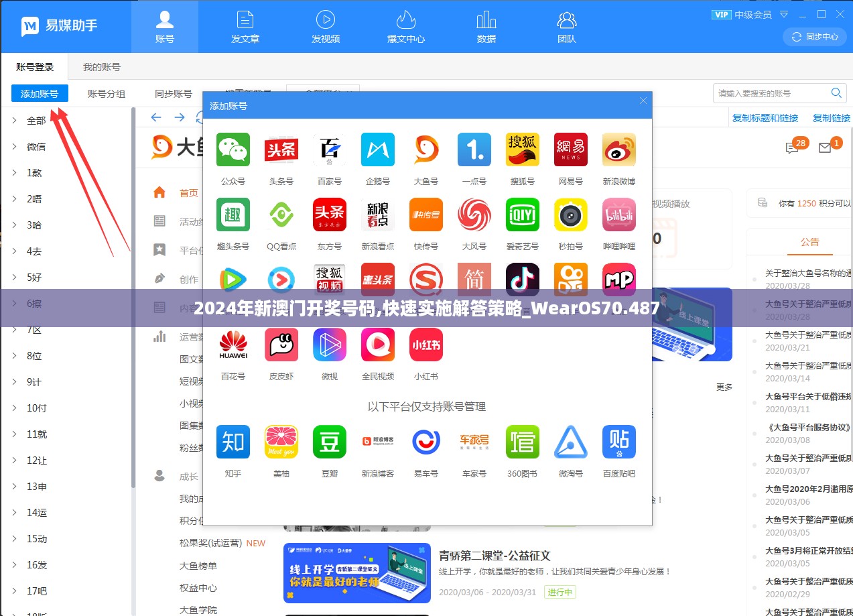Click the 复制标题和链接 link
The width and height of the screenshot is (853, 616).
coord(765,118)
